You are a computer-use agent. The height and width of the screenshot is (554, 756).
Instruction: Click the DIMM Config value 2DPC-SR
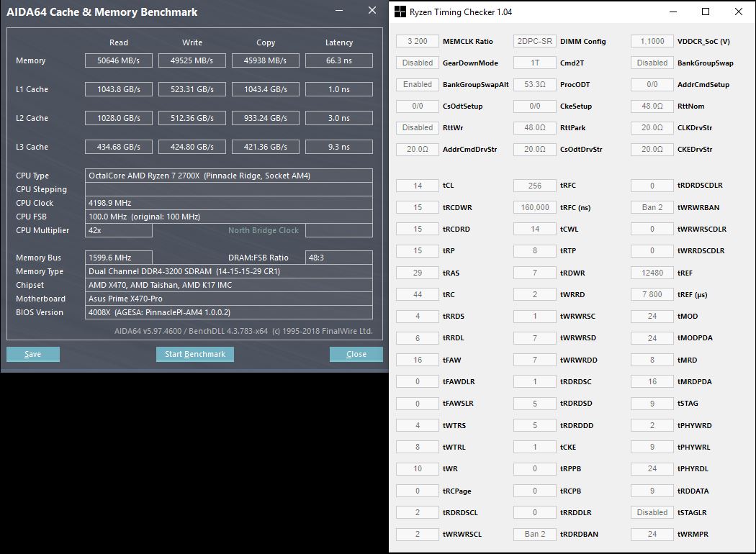point(535,42)
